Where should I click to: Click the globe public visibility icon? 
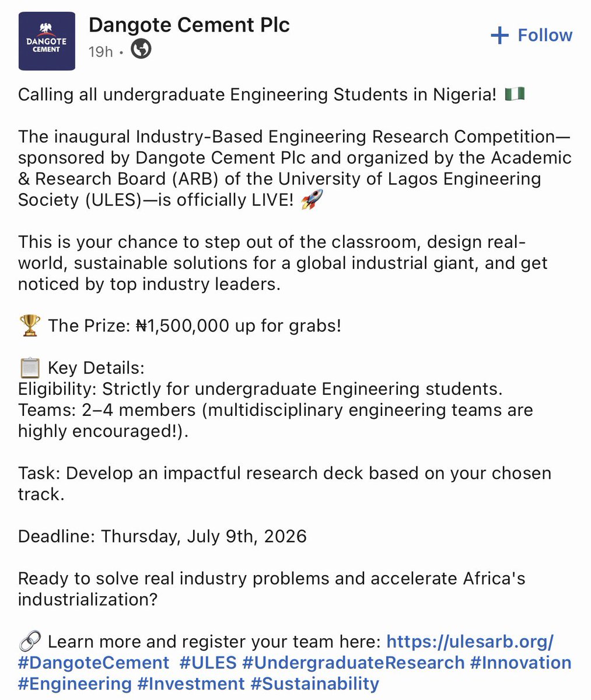coord(141,50)
